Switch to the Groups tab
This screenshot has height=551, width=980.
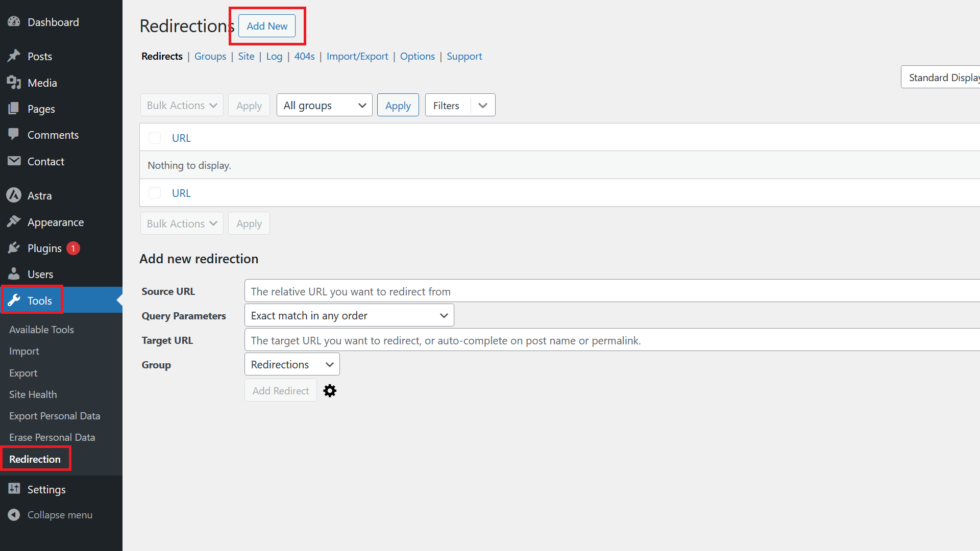point(210,56)
